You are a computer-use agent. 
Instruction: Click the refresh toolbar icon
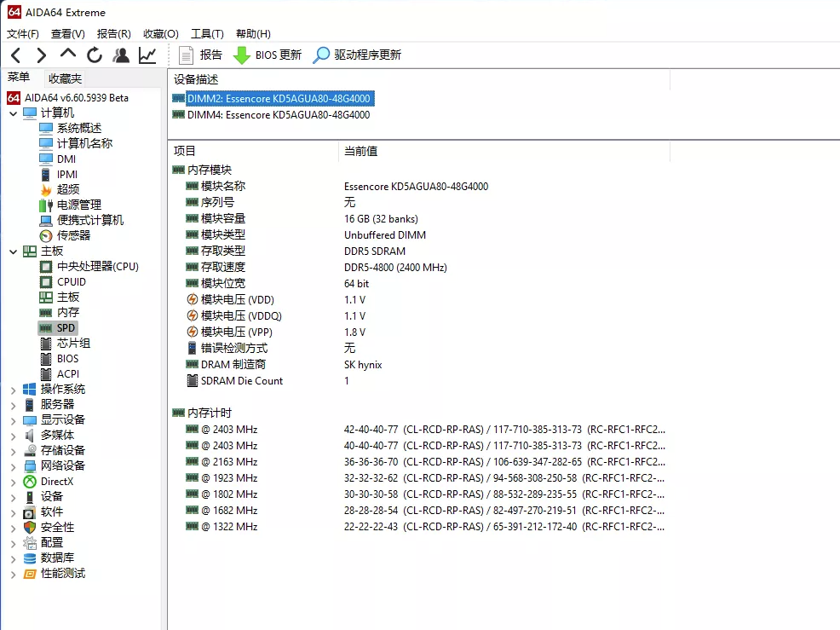[x=95, y=55]
